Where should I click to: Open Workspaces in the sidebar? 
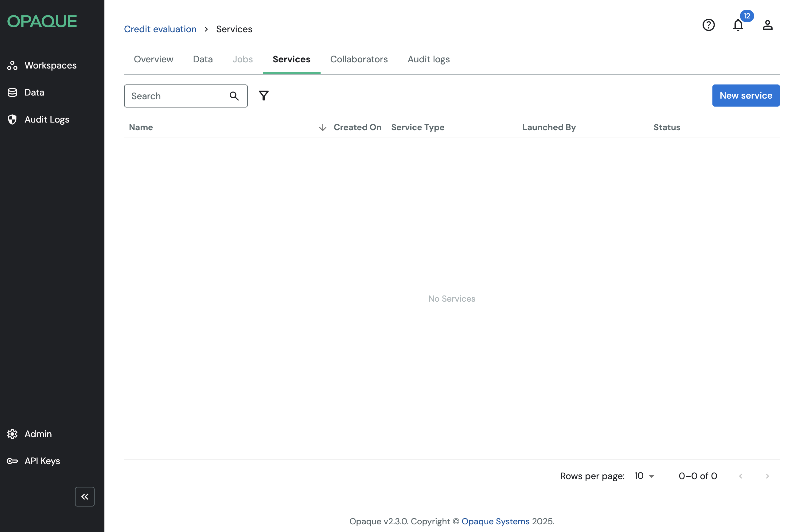pos(42,65)
